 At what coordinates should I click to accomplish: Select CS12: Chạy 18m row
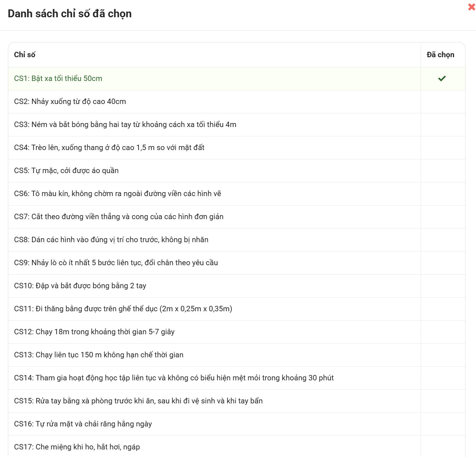tap(94, 332)
